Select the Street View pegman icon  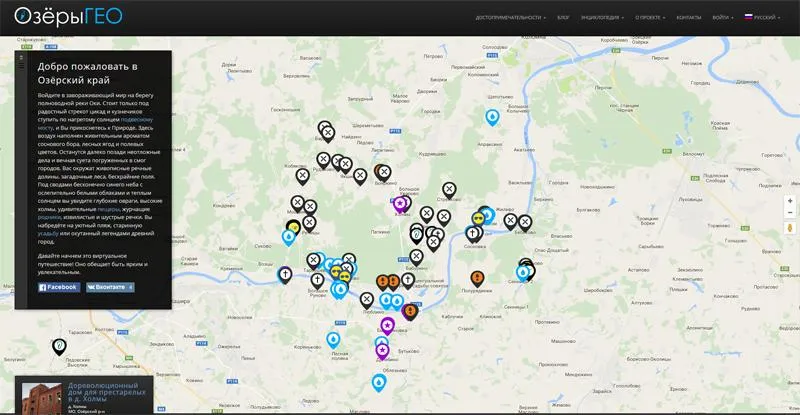[790, 228]
